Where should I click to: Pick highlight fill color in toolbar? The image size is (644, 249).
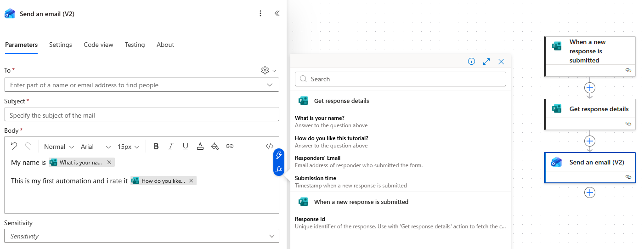215,146
